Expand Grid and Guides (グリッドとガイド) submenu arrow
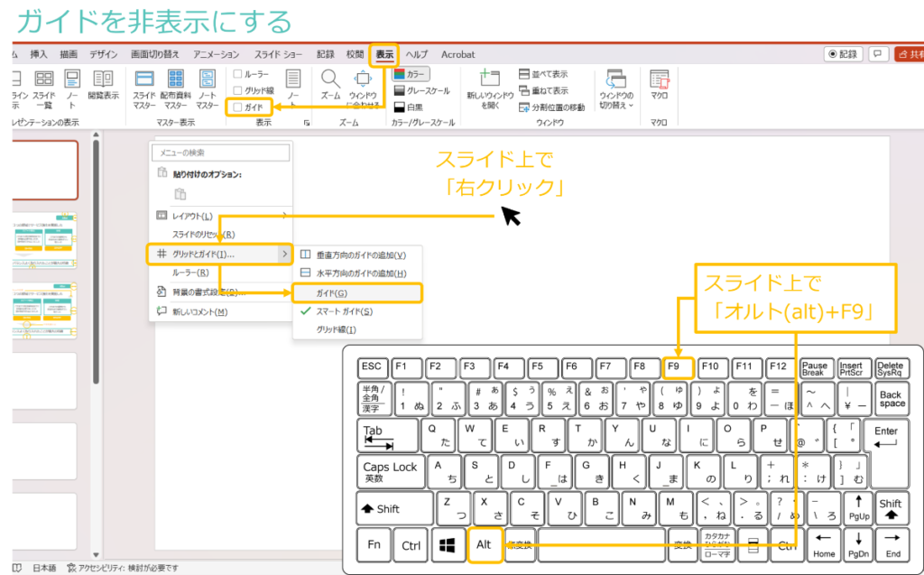924x575 pixels. 285,255
